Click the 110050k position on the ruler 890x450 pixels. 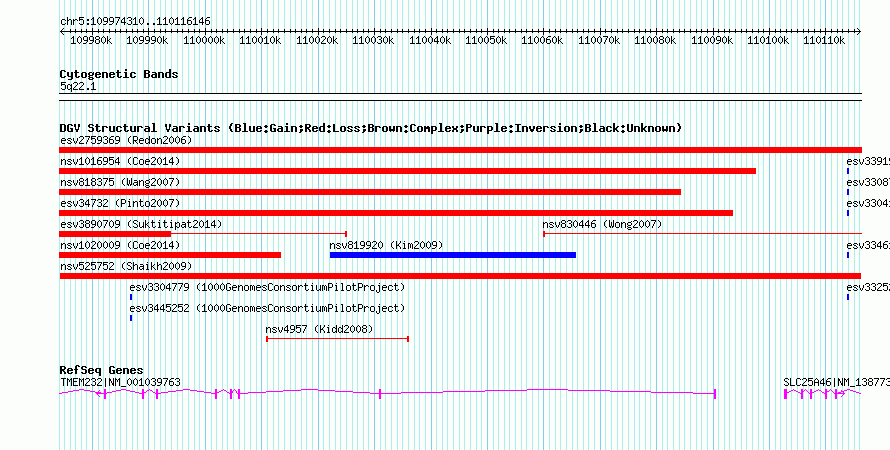pos(486,40)
